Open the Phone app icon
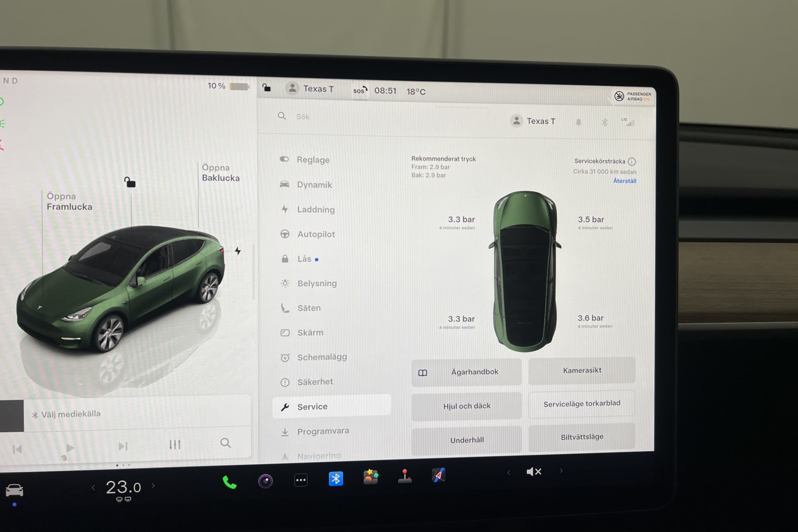798x532 pixels. (x=229, y=483)
